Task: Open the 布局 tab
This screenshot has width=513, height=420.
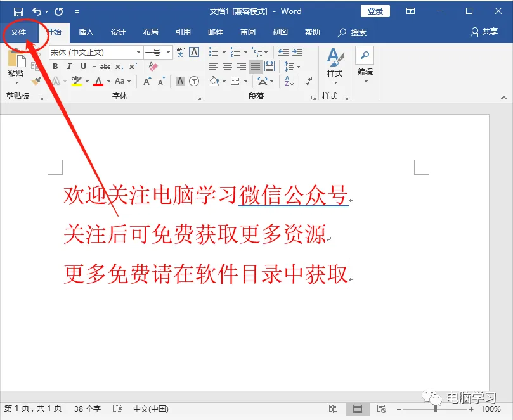Action: click(151, 32)
